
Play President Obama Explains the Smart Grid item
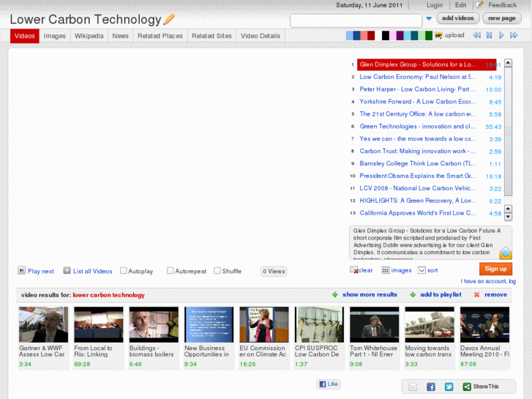pyautogui.click(x=417, y=176)
